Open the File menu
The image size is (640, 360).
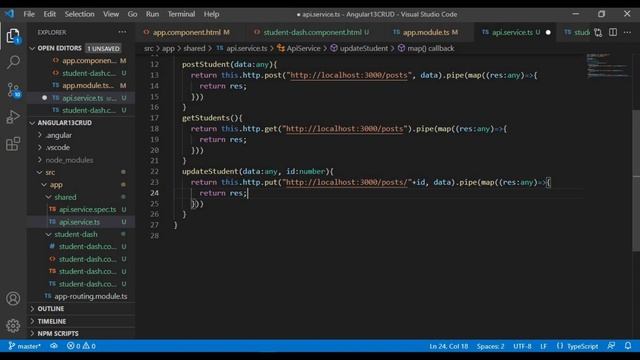(29, 14)
